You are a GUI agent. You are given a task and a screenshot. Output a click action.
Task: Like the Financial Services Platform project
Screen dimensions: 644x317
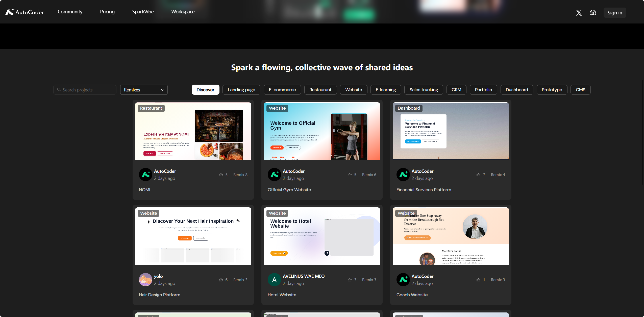click(x=479, y=175)
